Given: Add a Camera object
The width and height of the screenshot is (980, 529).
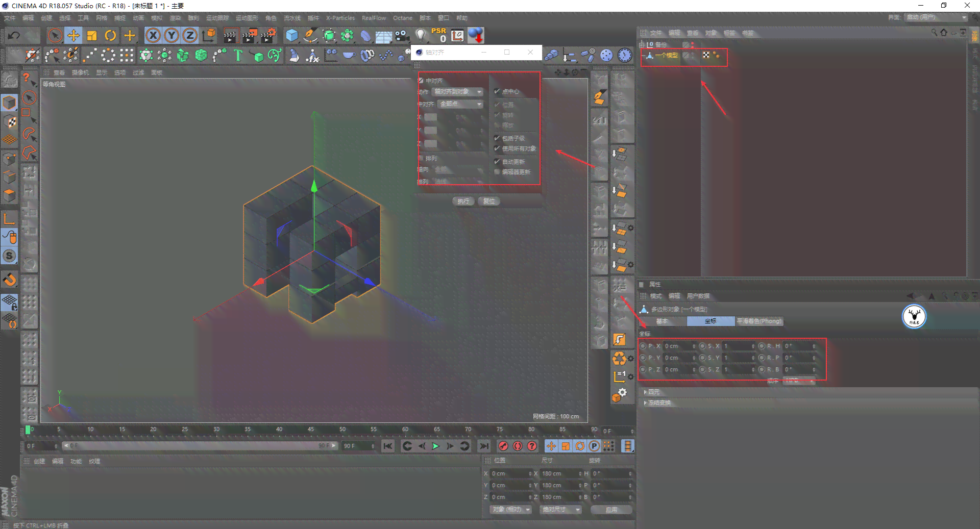Looking at the screenshot, I should pos(402,35).
